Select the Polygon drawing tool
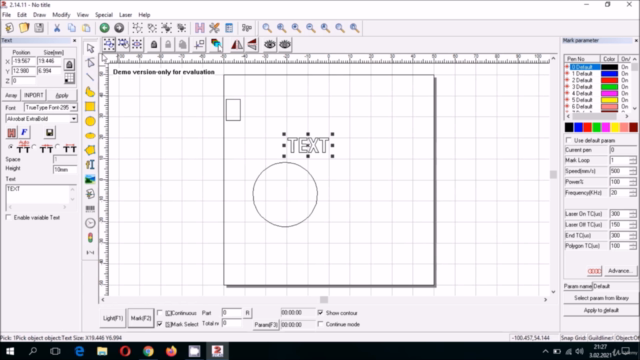The width and height of the screenshot is (640, 360). (x=90, y=150)
